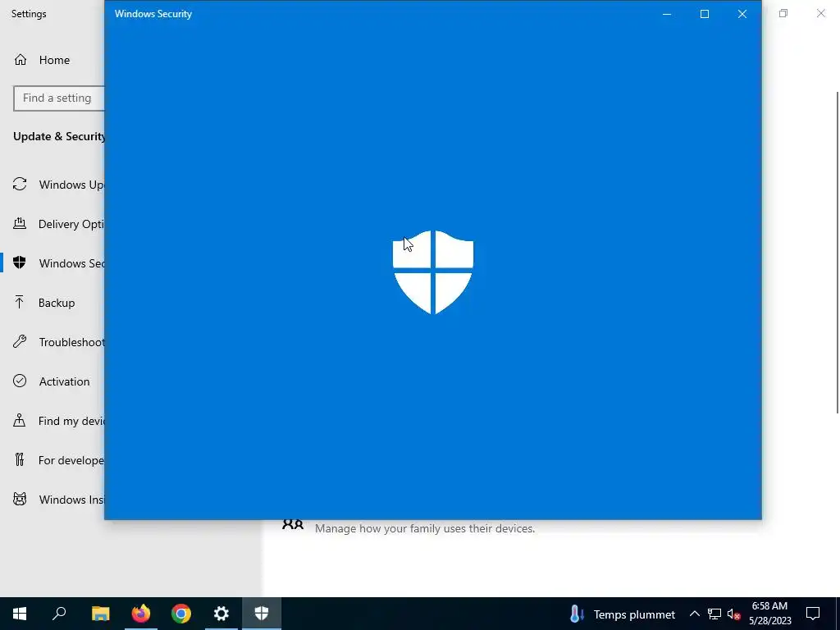840x630 pixels.
Task: Open taskbar Search magnifier
Action: point(59,614)
